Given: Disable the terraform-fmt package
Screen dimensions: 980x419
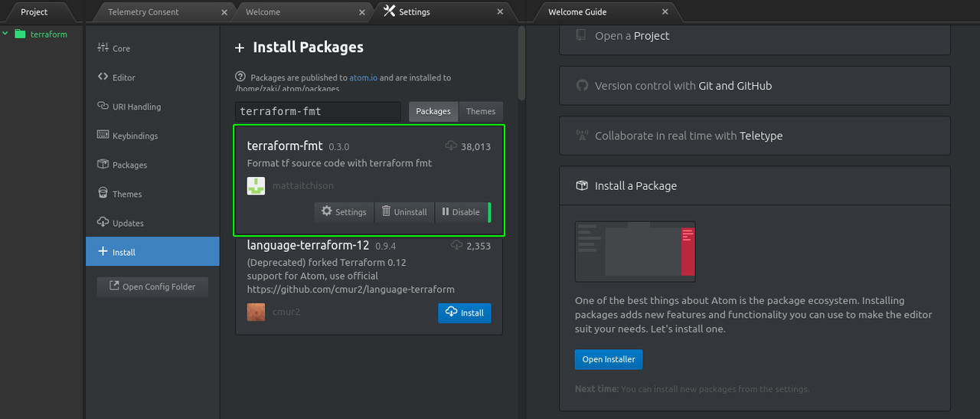Looking at the screenshot, I should click(x=461, y=212).
